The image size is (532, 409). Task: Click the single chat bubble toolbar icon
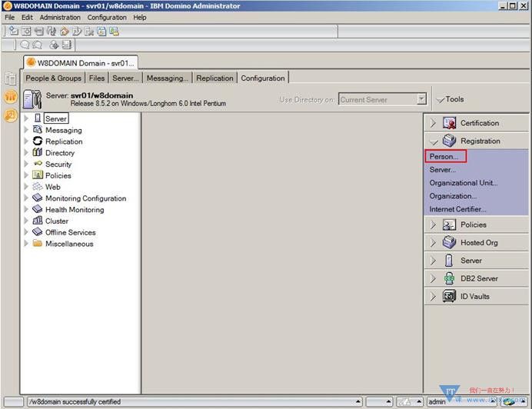click(25, 45)
